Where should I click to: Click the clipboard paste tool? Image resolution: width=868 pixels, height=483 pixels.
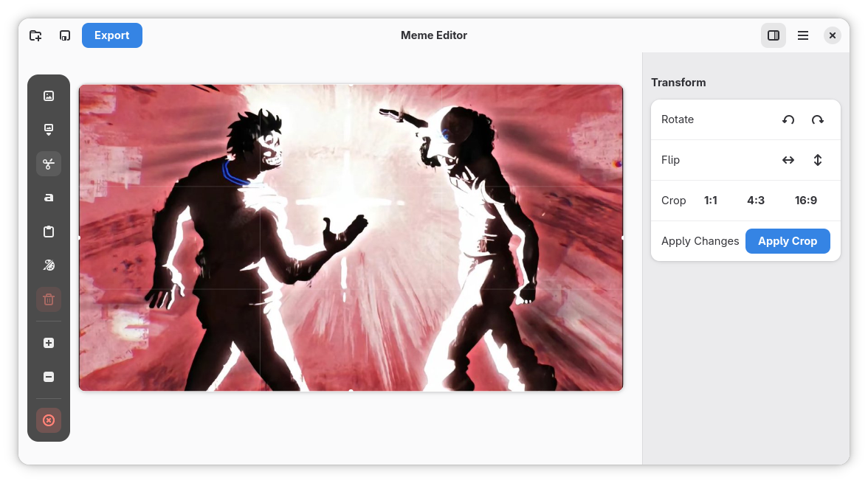coord(49,232)
